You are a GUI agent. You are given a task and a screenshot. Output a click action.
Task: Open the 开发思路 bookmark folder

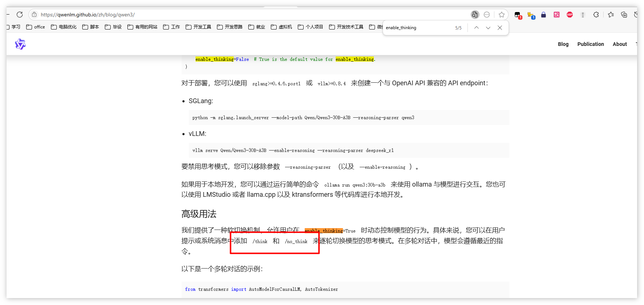pos(230,27)
